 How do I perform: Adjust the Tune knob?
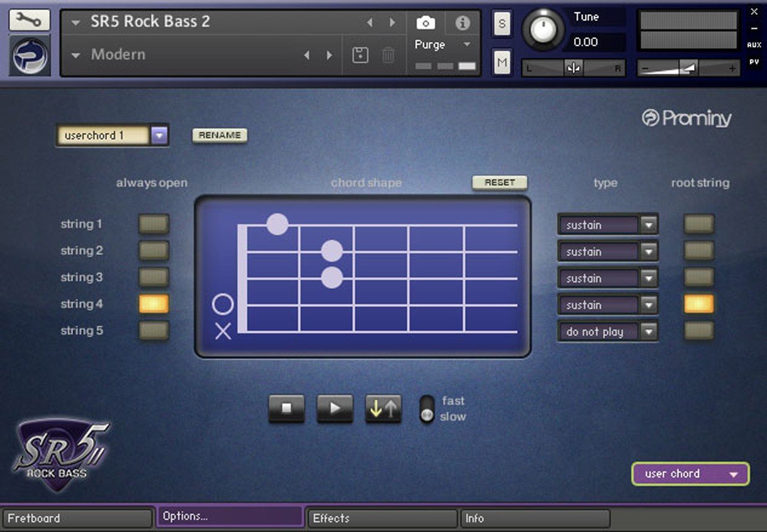tap(544, 30)
